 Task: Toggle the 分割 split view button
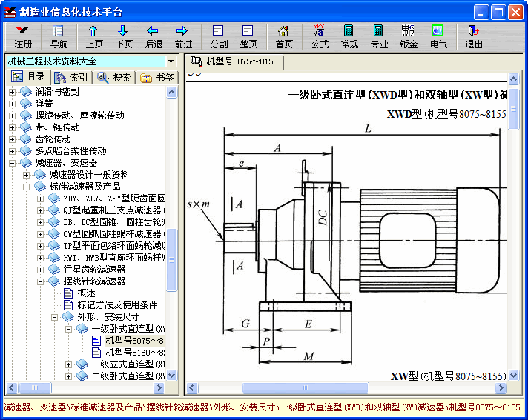[x=219, y=36]
